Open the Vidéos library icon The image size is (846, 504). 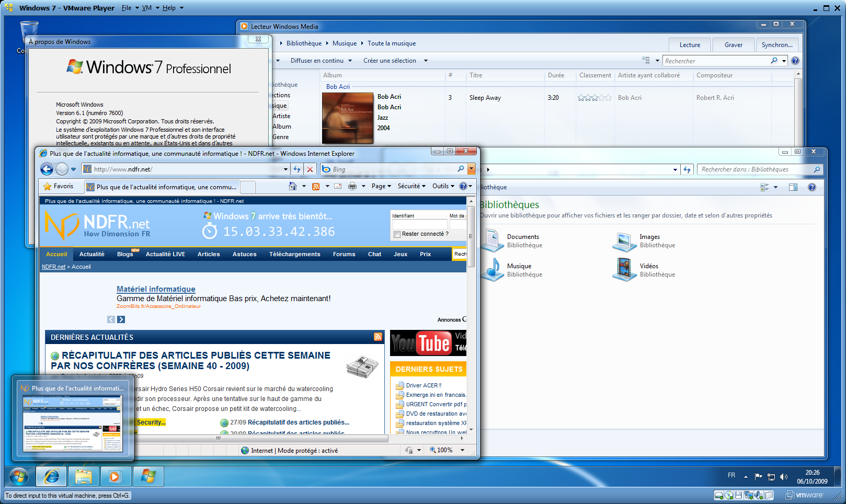624,270
